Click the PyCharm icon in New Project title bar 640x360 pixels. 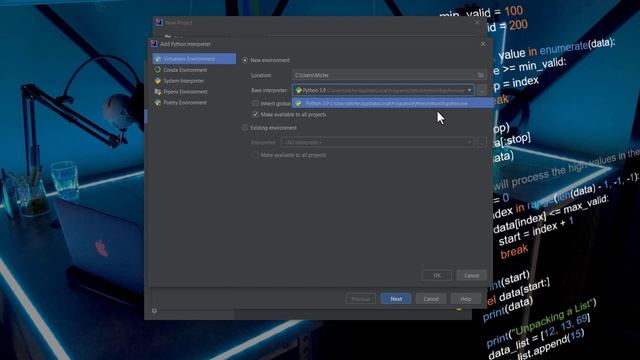[x=159, y=22]
